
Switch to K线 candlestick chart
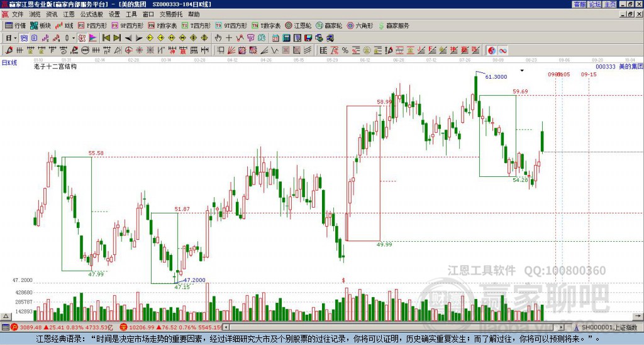tap(64, 25)
